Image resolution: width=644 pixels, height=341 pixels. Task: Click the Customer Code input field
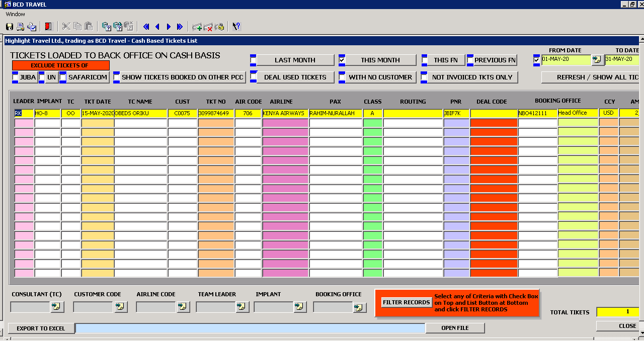pos(94,306)
